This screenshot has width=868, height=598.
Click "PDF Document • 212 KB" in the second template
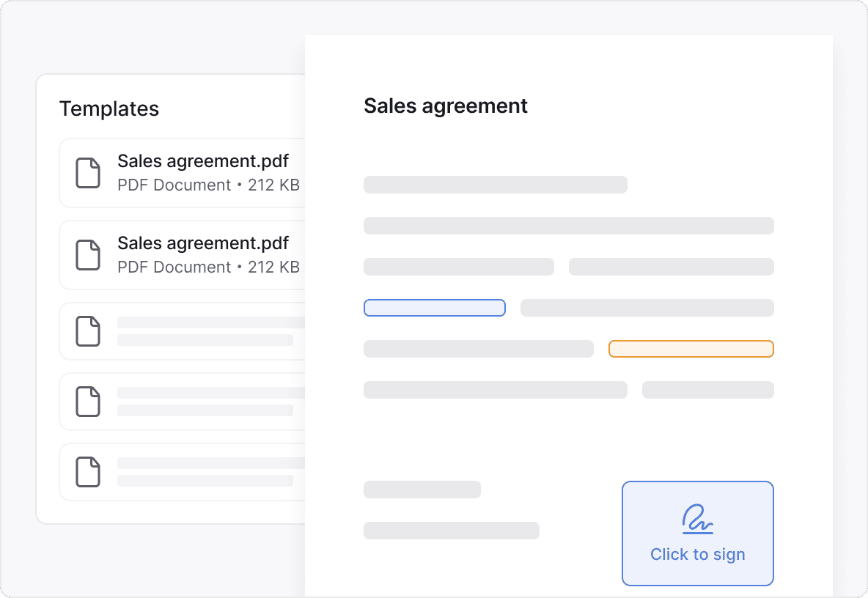[x=208, y=267]
